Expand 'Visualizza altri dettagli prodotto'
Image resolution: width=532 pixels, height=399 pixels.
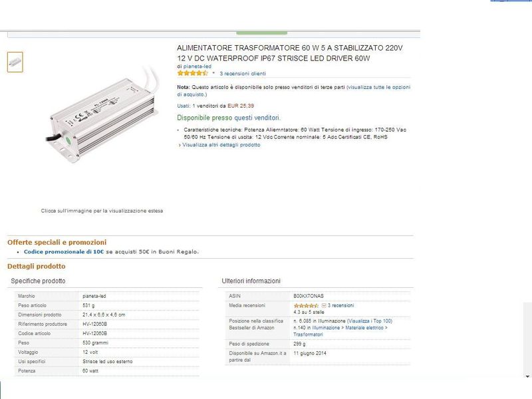pos(221,144)
